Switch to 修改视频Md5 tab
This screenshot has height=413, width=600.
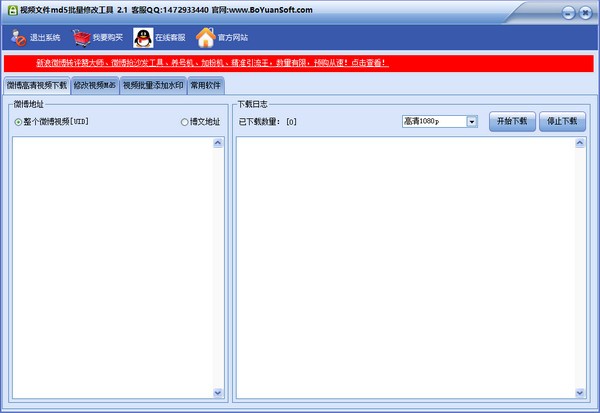tap(95, 86)
